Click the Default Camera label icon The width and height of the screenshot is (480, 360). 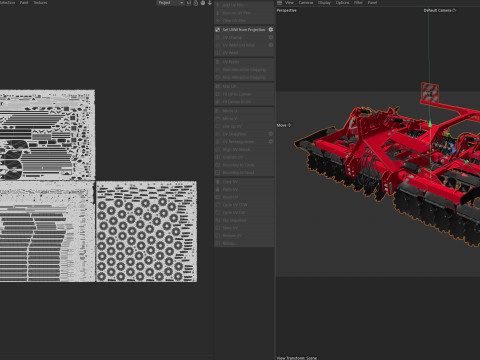(x=454, y=10)
